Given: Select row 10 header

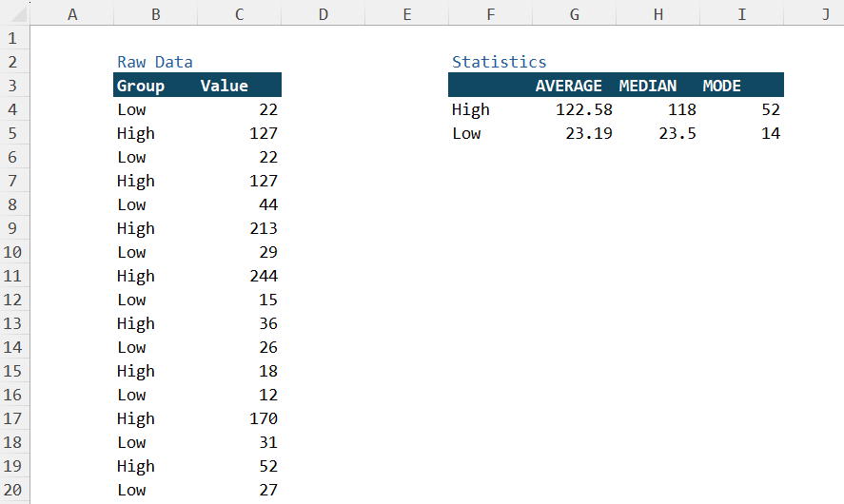Looking at the screenshot, I should [12, 252].
